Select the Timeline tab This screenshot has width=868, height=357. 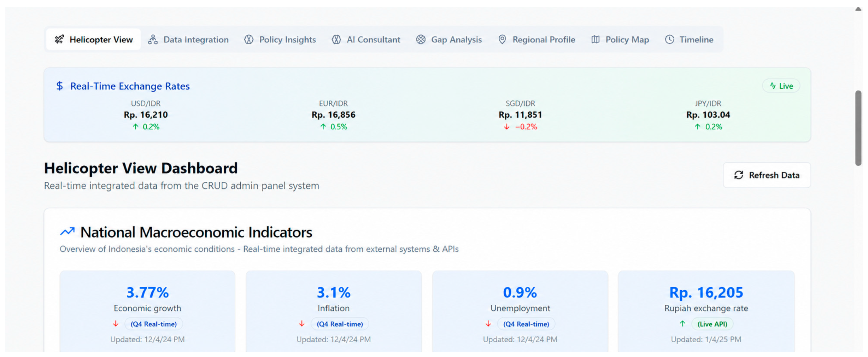pyautogui.click(x=689, y=39)
